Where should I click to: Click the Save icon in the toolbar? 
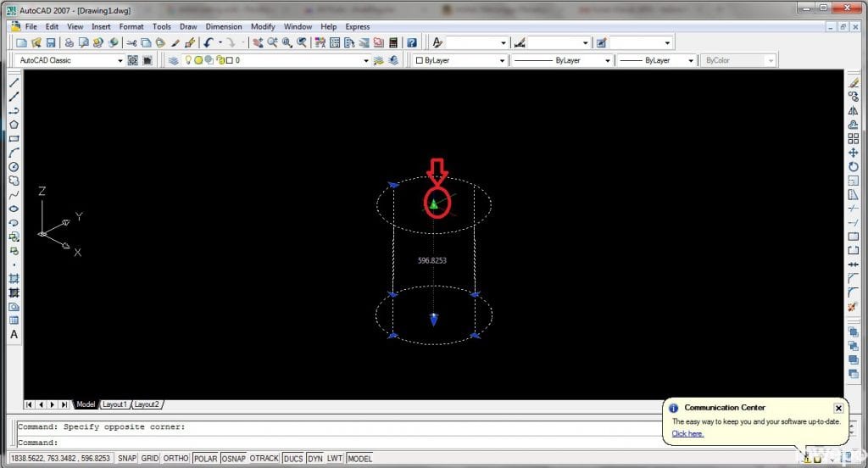click(x=51, y=42)
